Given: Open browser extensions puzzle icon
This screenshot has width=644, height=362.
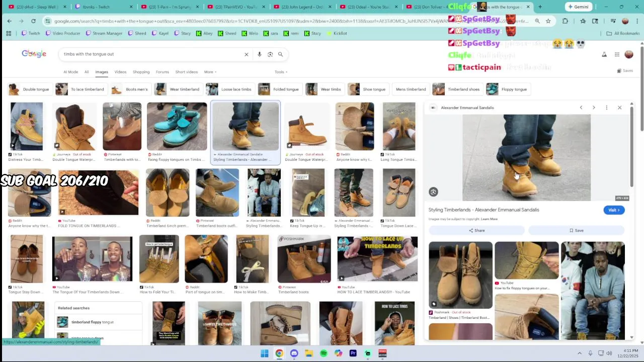Looking at the screenshot, I should click(565, 21).
